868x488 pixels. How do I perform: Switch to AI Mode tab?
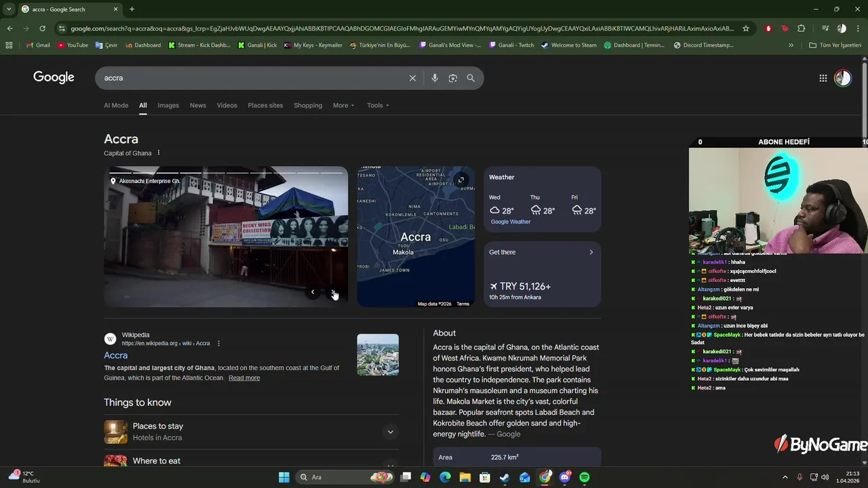(116, 105)
